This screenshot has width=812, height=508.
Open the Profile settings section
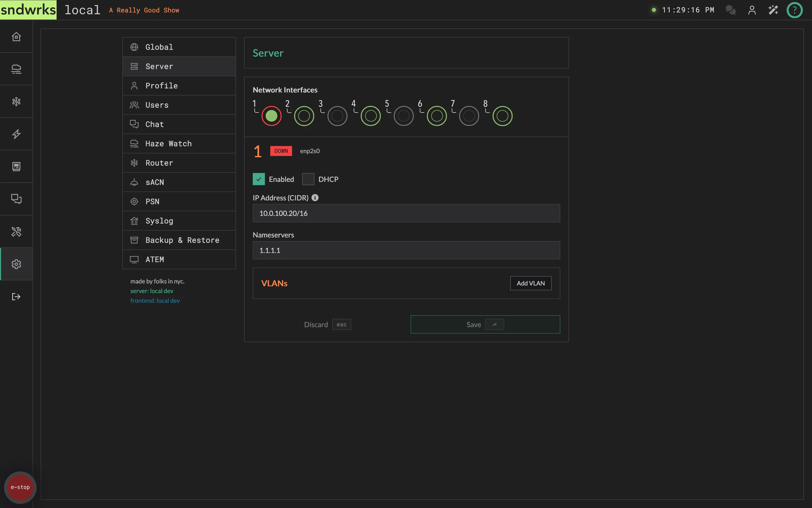[179, 86]
